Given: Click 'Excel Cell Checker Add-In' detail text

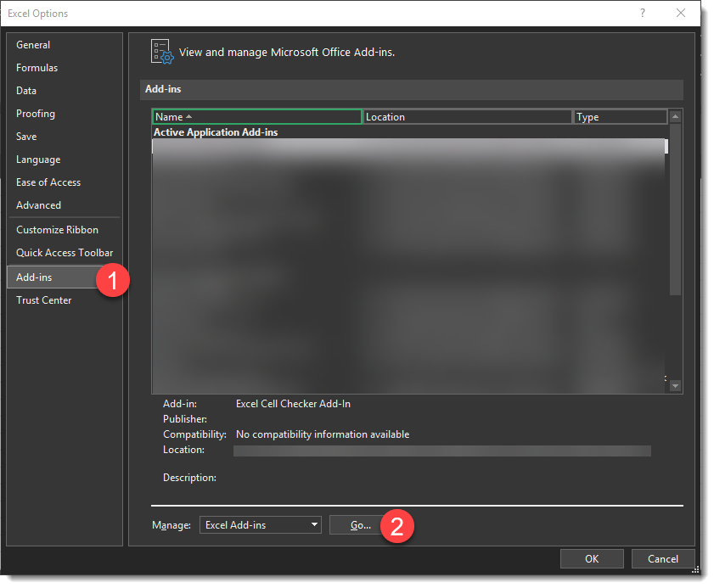Looking at the screenshot, I should (293, 404).
